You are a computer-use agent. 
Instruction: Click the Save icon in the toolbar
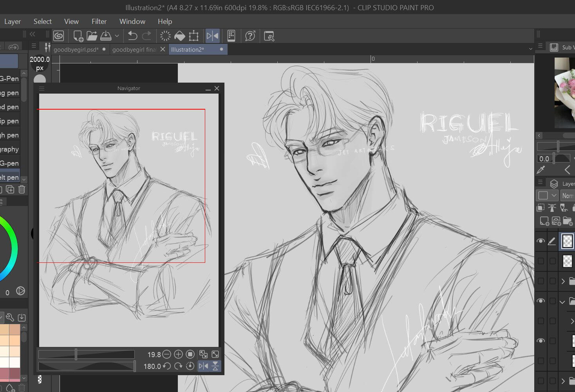point(106,36)
